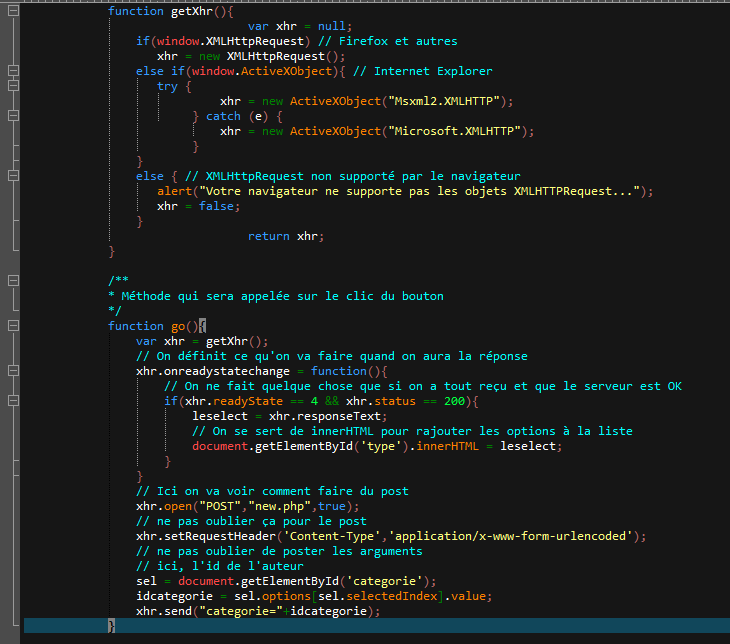Image resolution: width=730 pixels, height=644 pixels.
Task: Fold the else XMLHttpRequest non supporté block
Action: point(12,176)
